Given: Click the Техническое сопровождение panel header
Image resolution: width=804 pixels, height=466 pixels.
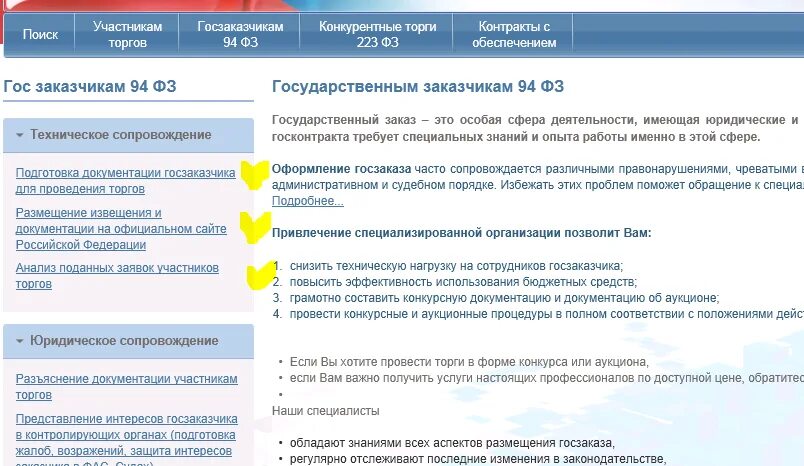Looking at the screenshot, I should [x=128, y=135].
